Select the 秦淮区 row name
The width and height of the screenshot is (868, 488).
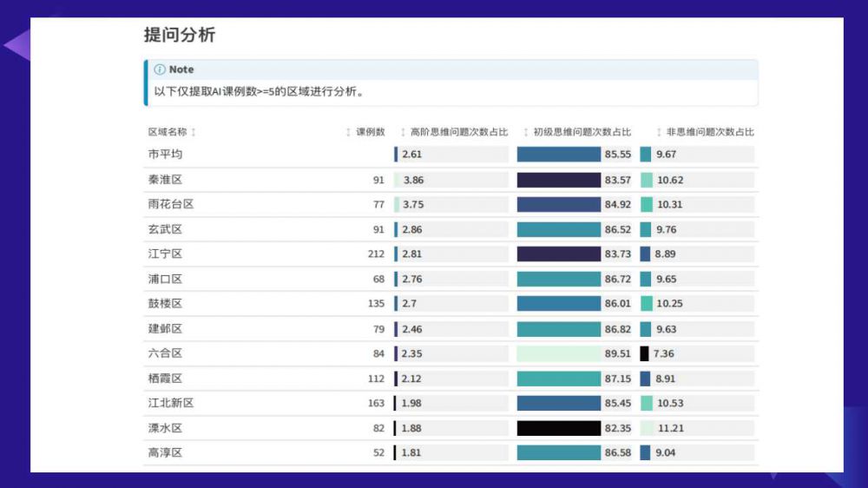click(165, 180)
